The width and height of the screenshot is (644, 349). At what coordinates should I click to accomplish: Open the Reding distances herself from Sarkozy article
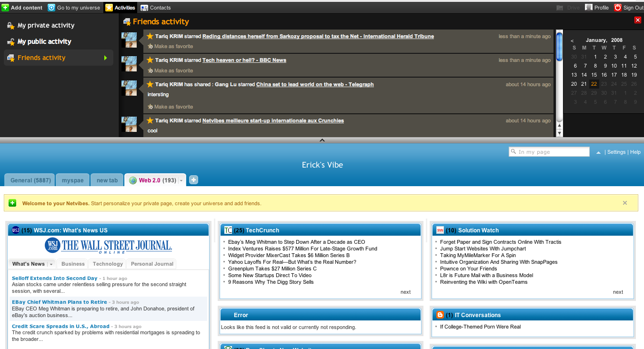coord(318,36)
